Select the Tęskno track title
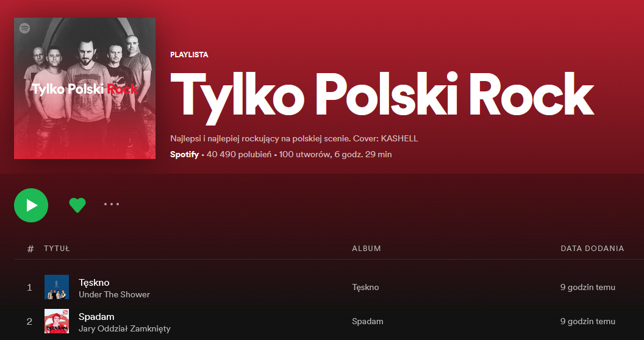The image size is (644, 340). [x=94, y=283]
